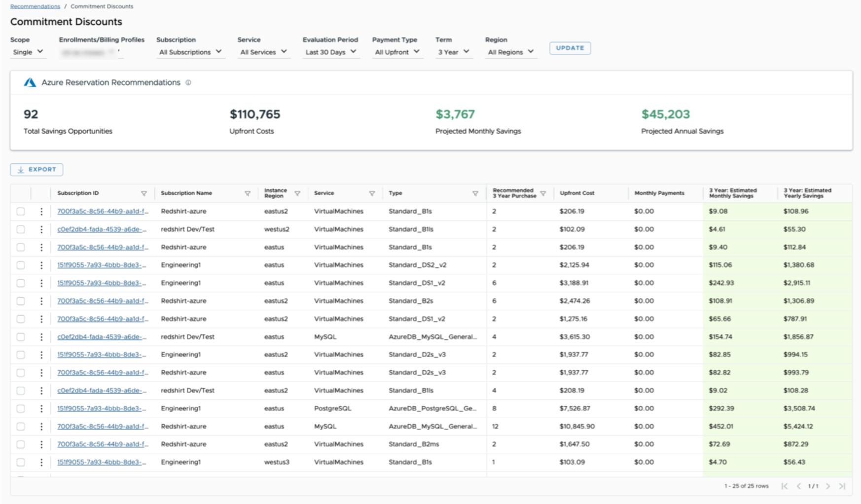
Task: Click the $45,203 projected annual savings value
Action: [665, 114]
